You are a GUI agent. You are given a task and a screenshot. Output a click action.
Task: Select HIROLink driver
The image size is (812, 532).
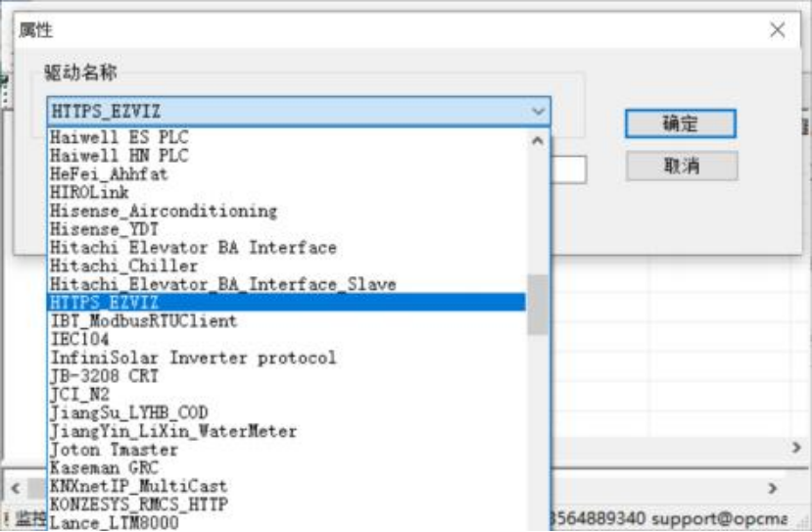coord(286,192)
